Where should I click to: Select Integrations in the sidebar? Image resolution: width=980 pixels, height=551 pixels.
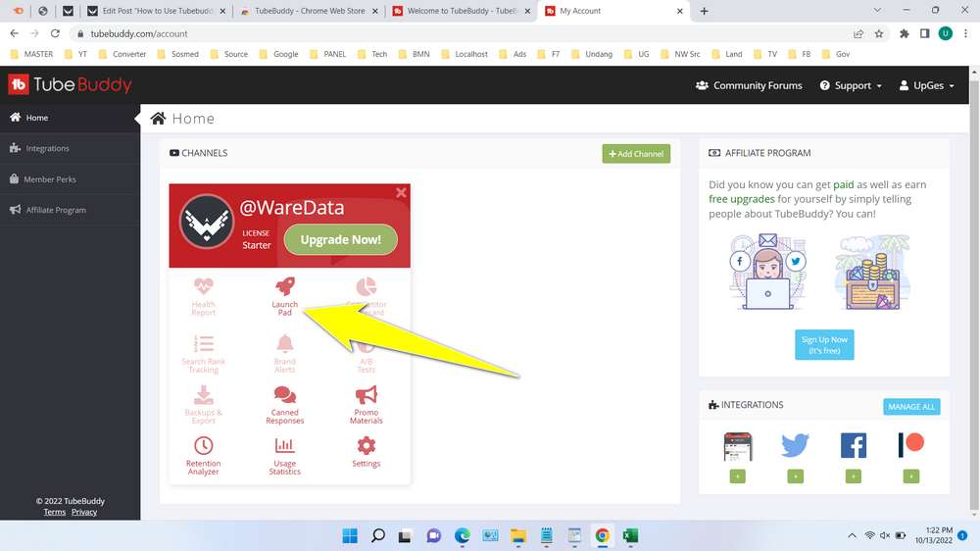click(70, 148)
